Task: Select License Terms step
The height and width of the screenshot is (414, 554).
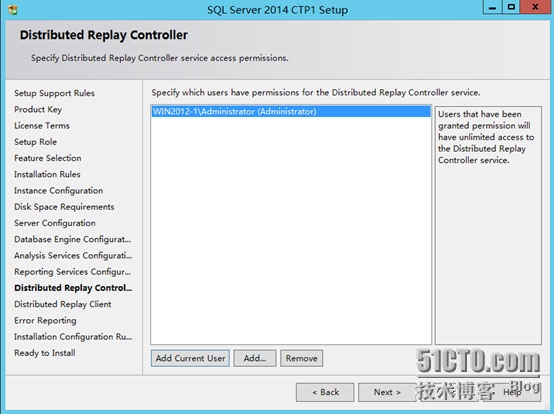Action: coord(42,126)
